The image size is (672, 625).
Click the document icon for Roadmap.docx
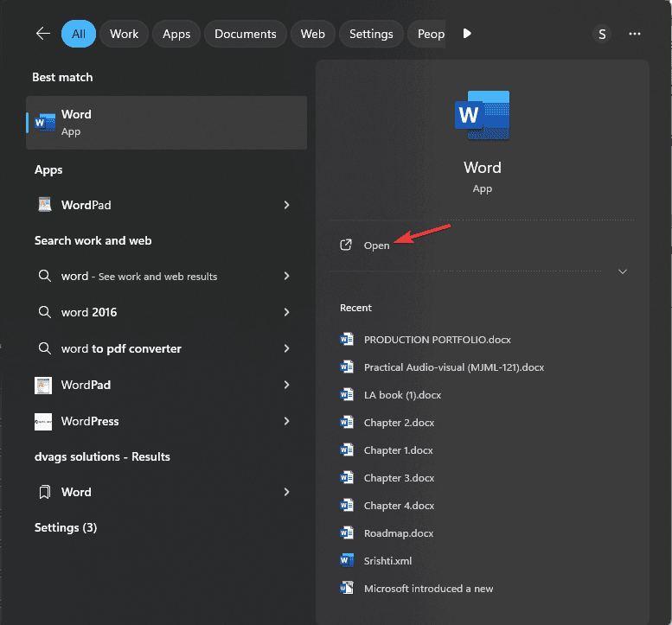point(346,533)
